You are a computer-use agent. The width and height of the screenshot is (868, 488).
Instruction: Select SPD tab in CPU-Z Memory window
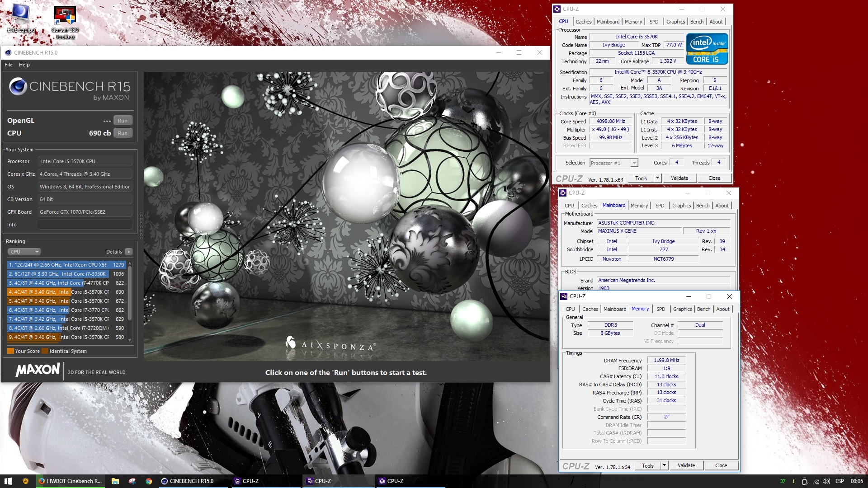660,309
